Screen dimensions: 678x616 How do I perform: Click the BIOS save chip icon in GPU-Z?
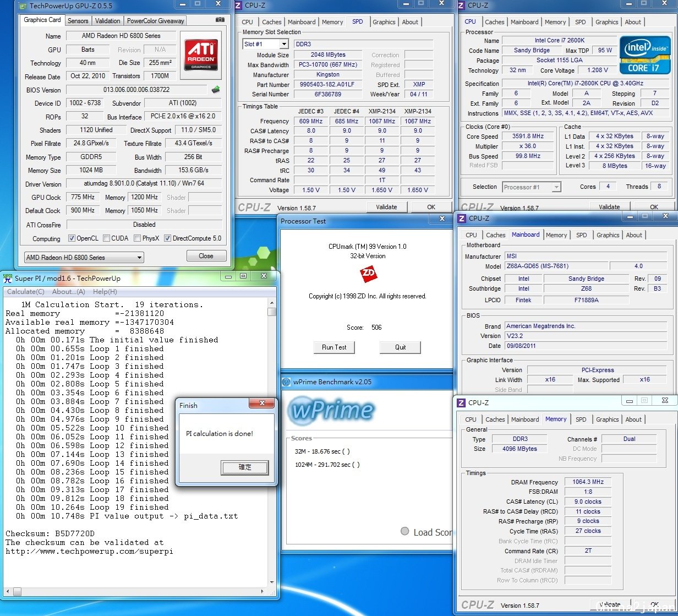[216, 89]
